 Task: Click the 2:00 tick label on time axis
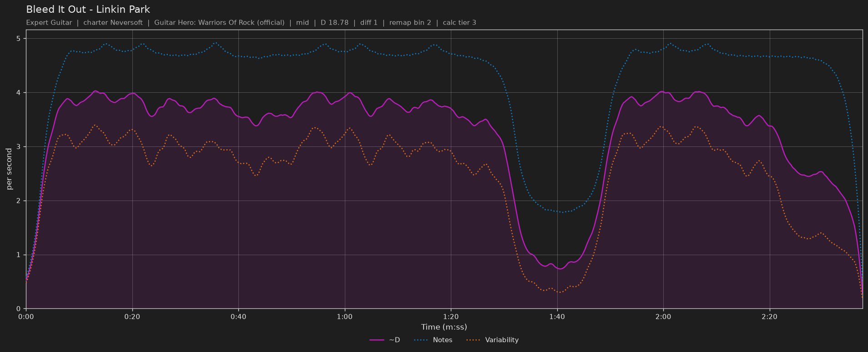663,317
